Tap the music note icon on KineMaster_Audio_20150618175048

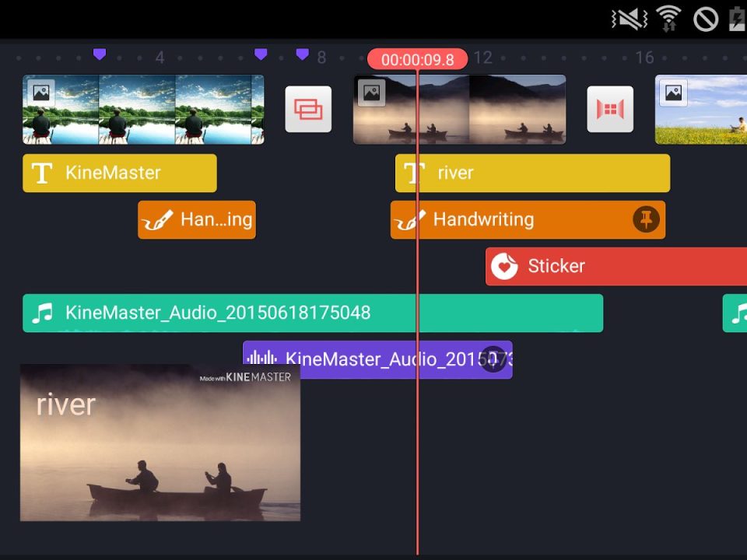pos(44,313)
